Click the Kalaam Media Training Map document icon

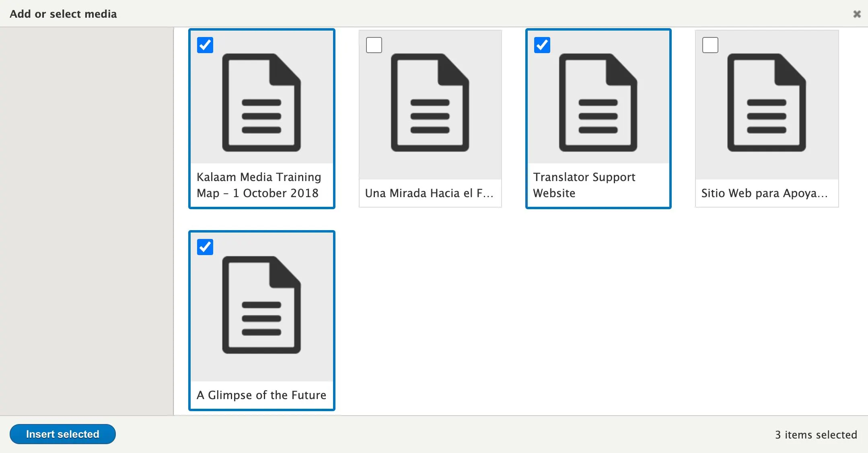point(261,103)
